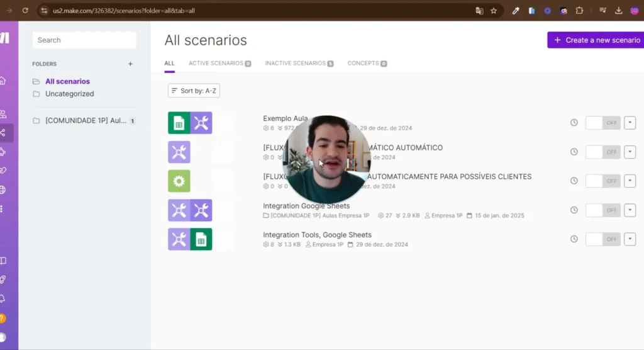Open dropdown arrow for Integration Google Sheets
Screen dimensions: 644x350
point(630,210)
